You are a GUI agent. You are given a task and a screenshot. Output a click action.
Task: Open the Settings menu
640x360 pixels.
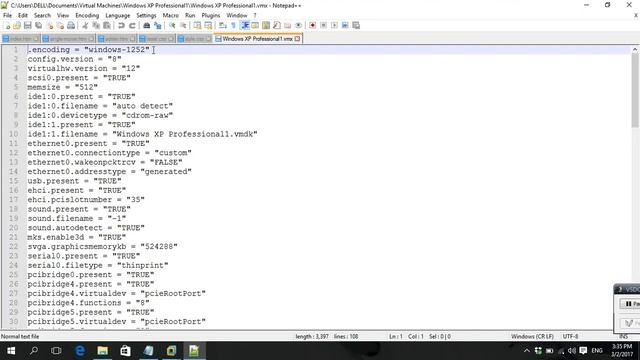click(x=146, y=15)
